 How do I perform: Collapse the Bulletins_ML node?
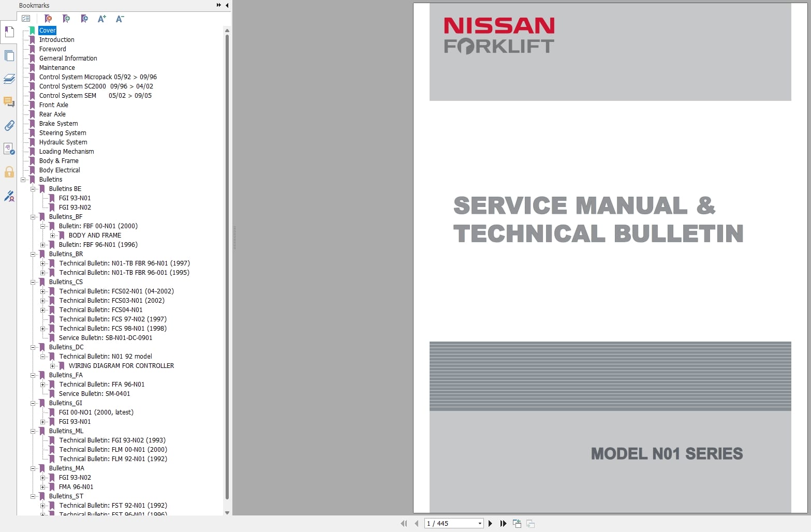(x=33, y=431)
